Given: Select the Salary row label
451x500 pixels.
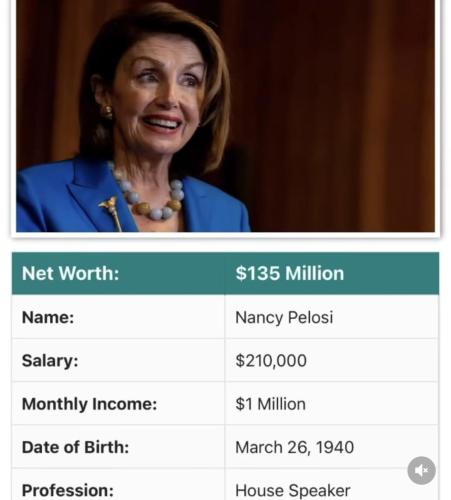Looking at the screenshot, I should point(50,361).
